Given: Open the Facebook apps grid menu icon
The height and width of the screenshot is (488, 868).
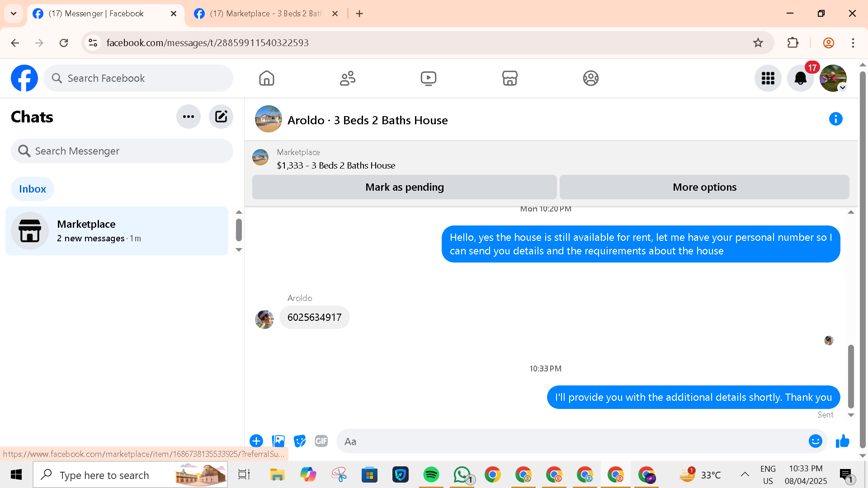Looking at the screenshot, I should click(768, 78).
